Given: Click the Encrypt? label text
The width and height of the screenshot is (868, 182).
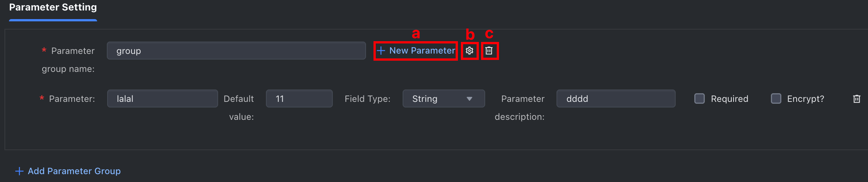Looking at the screenshot, I should point(806,99).
